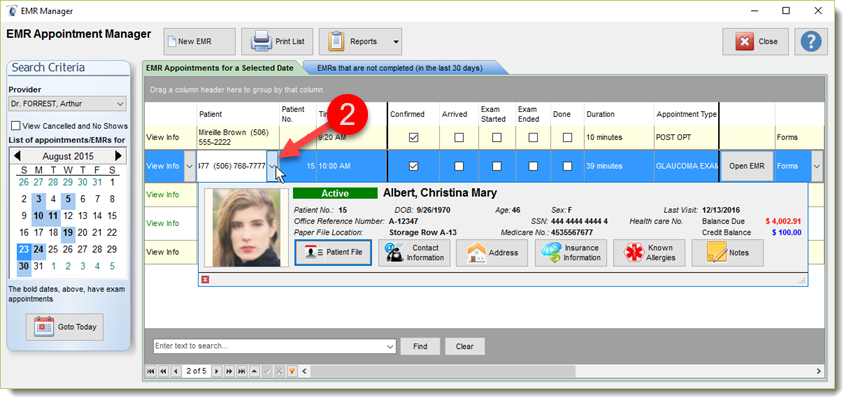This screenshot has width=850, height=404.
Task: Sort by the Appointment Type column header
Action: 686,114
